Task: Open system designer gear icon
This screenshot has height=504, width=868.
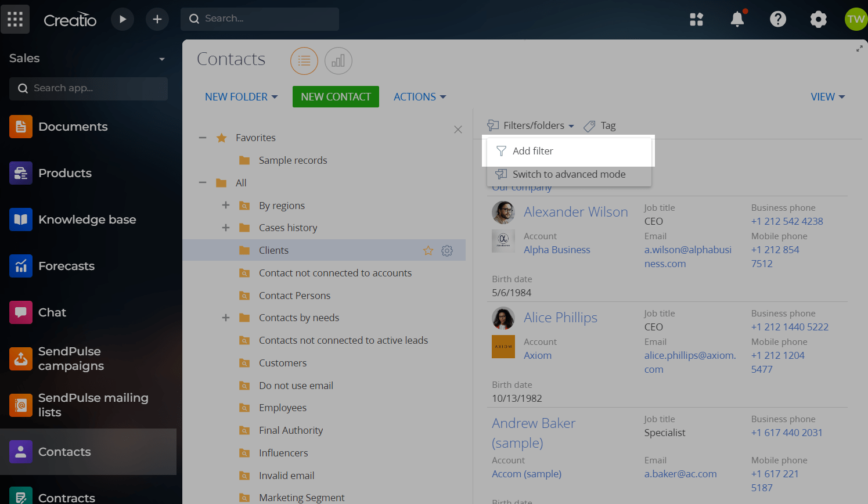Action: click(x=818, y=19)
